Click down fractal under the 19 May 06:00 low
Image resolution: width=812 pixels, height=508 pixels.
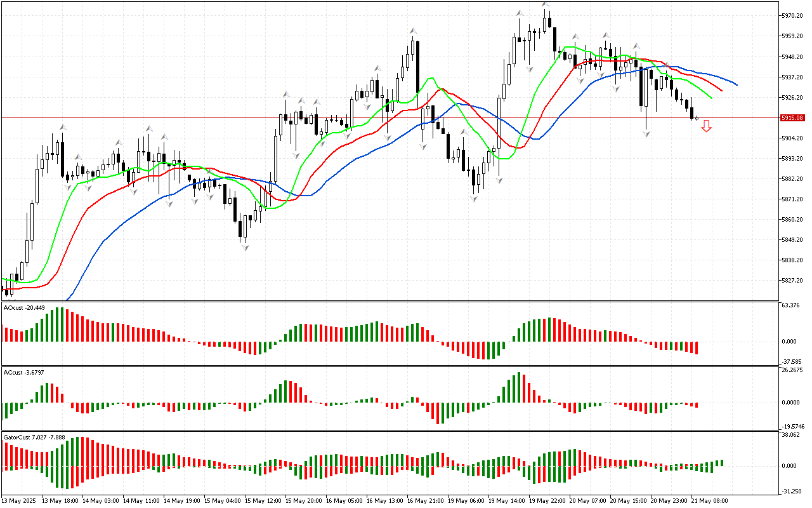(x=474, y=199)
